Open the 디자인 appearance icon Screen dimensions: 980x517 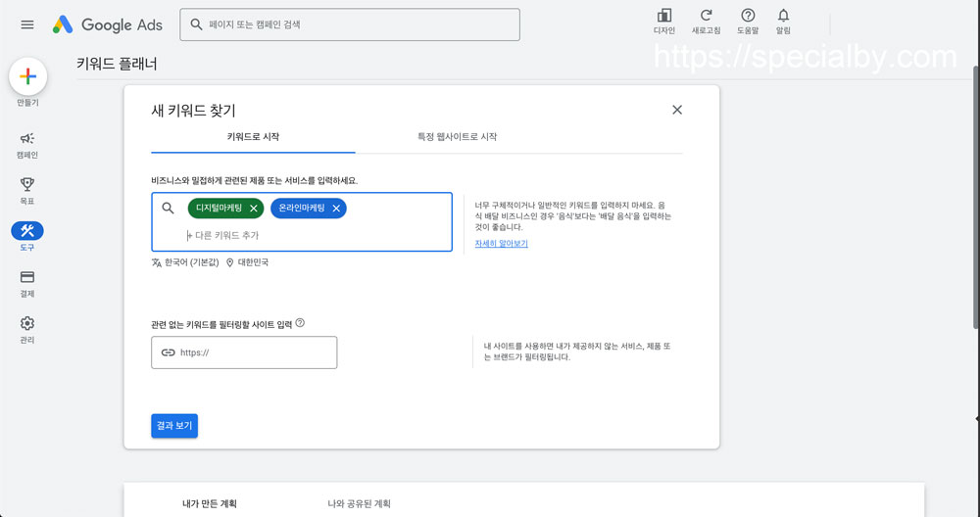click(663, 22)
